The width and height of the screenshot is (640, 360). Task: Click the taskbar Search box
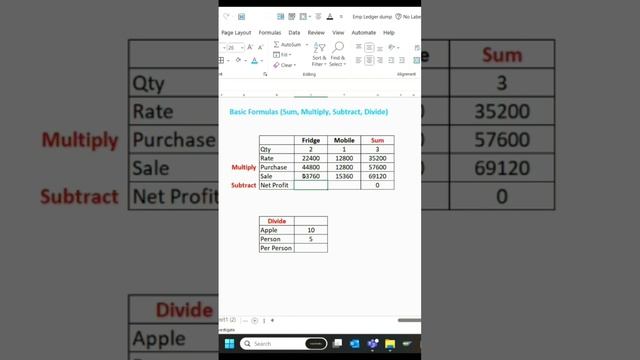click(284, 344)
